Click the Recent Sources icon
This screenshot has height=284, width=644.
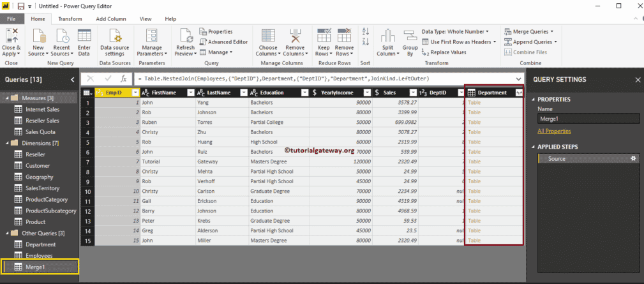63,36
